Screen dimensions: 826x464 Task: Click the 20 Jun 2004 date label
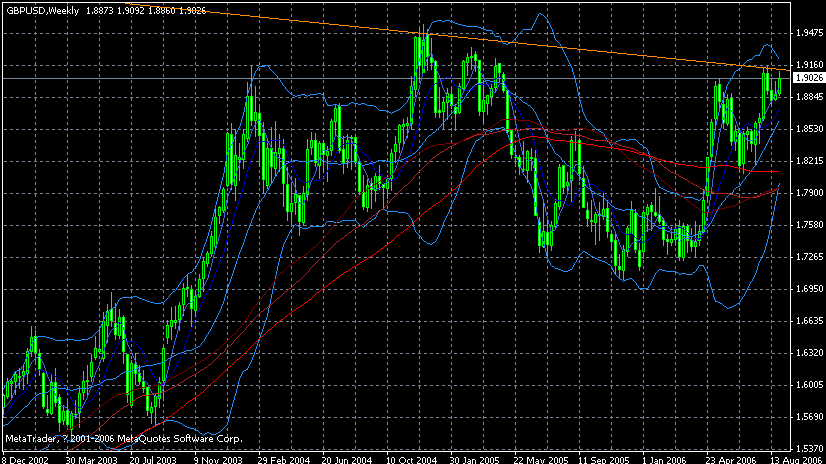346,459
